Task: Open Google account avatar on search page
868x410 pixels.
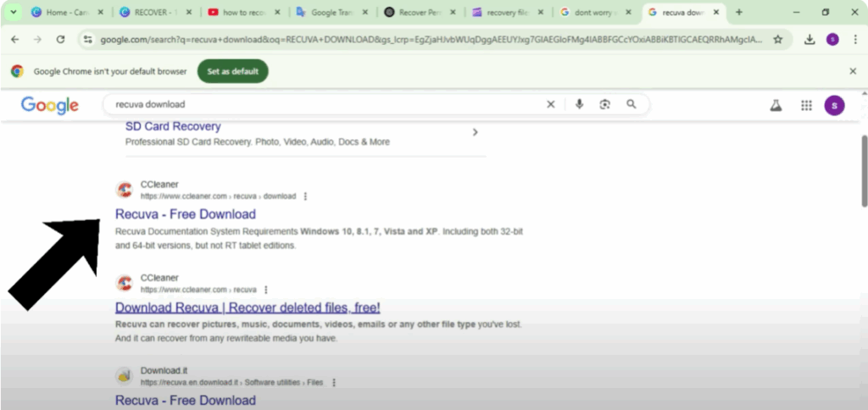Action: tap(834, 105)
